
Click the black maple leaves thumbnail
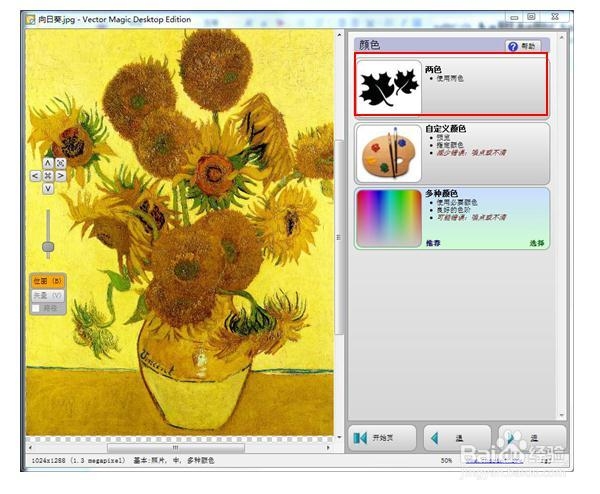[x=389, y=87]
